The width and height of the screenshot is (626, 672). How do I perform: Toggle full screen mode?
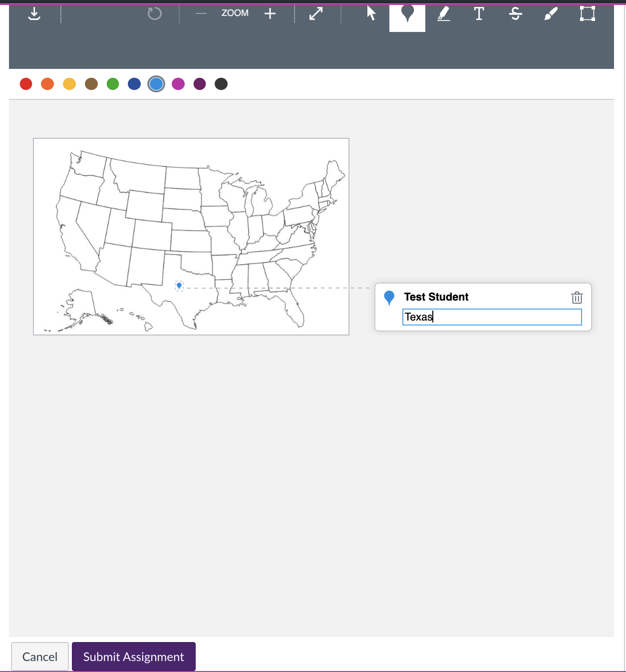coord(316,13)
